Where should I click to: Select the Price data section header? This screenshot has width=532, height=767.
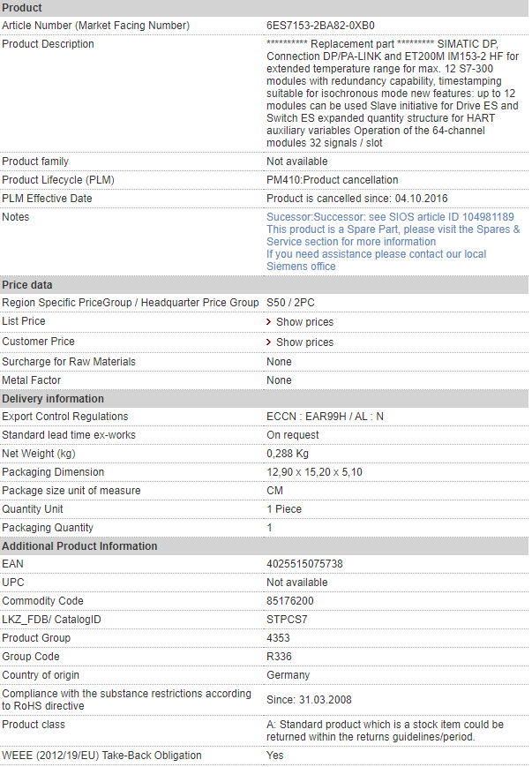tap(264, 285)
